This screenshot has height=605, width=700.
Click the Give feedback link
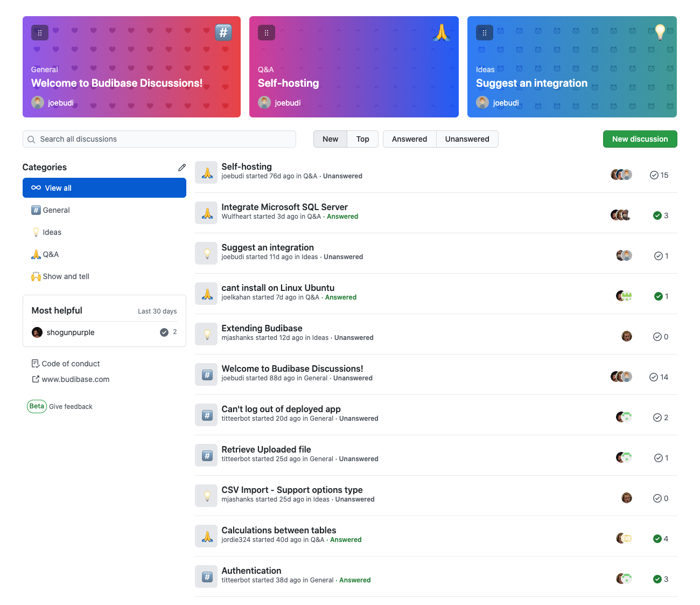coord(71,406)
